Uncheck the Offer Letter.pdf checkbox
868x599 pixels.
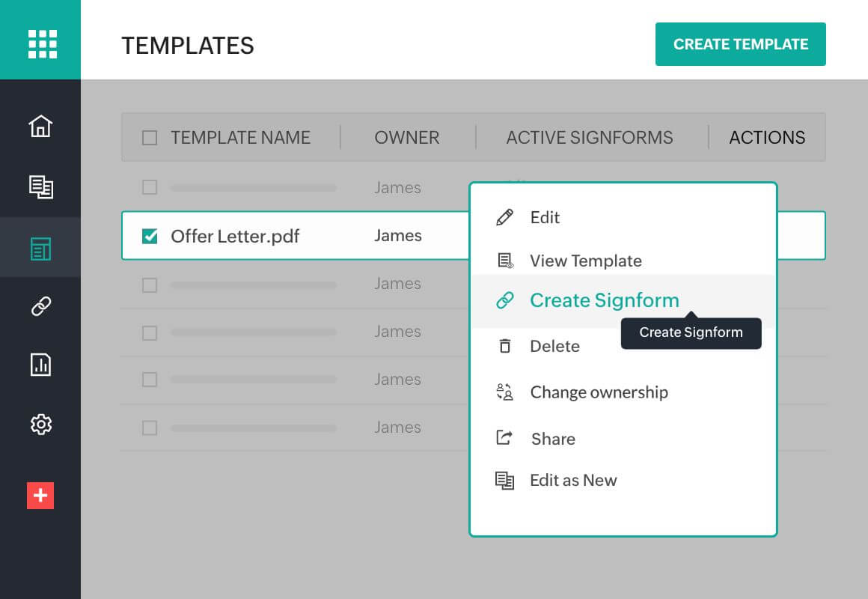coord(149,235)
